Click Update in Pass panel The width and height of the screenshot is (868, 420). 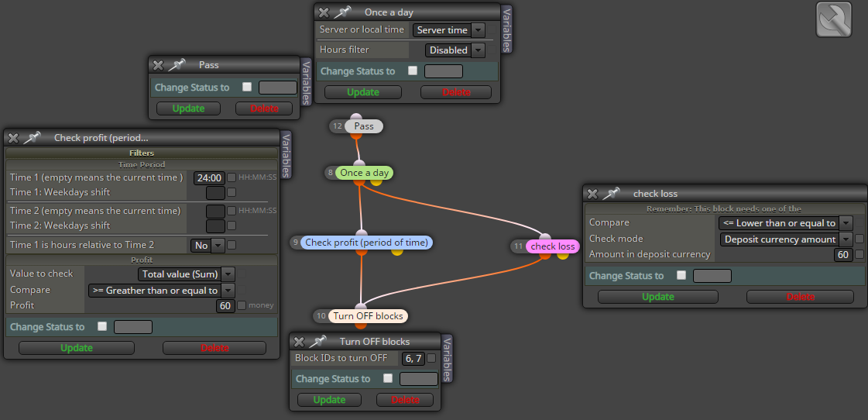pyautogui.click(x=188, y=108)
